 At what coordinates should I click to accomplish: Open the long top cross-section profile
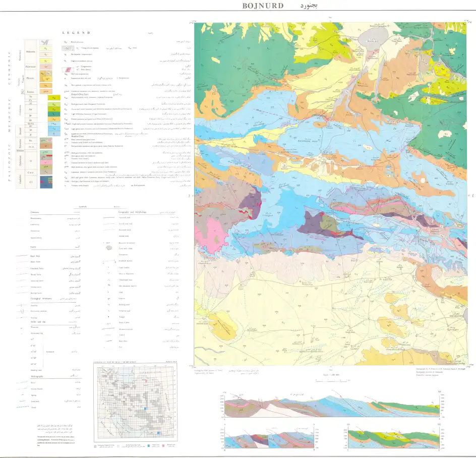pyautogui.click(x=332, y=406)
